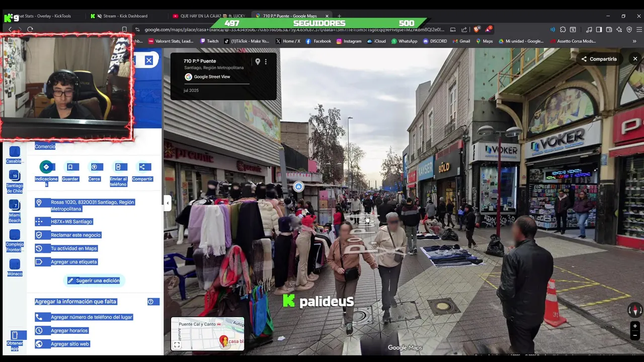Open the three-dot menu in Street View card
The image size is (644, 362).
266,61
